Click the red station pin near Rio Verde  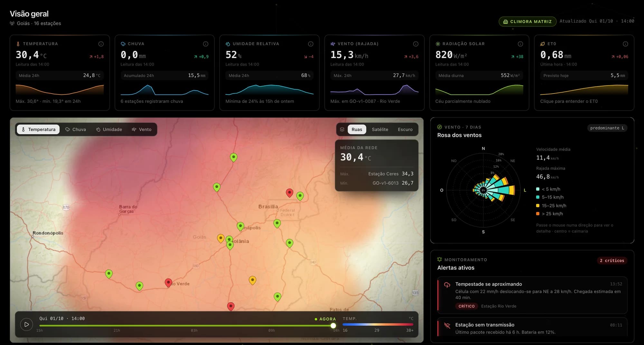[x=168, y=283]
